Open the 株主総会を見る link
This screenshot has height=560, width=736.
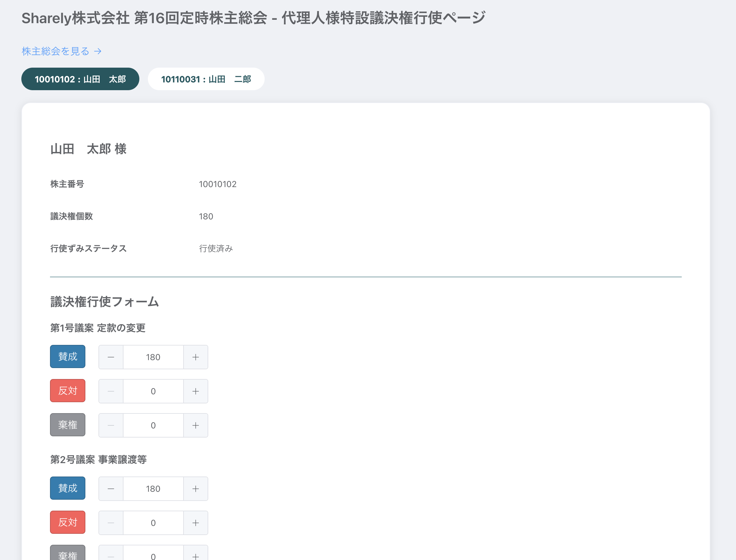pyautogui.click(x=62, y=51)
